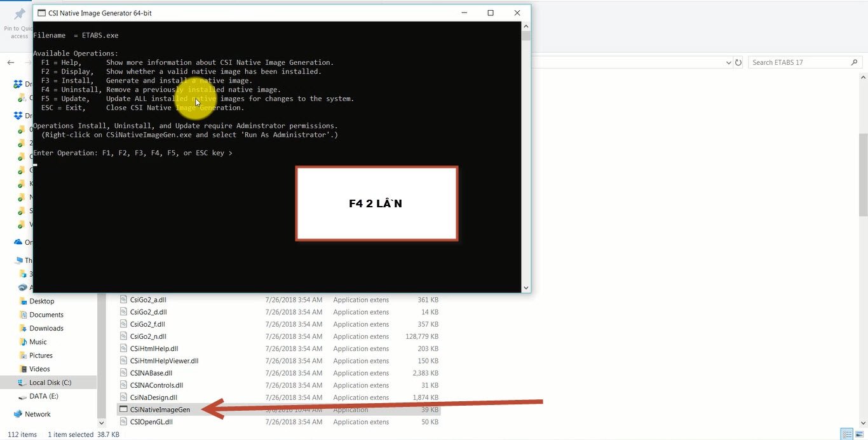The height and width of the screenshot is (440, 868).
Task: Select the Music folder in sidebar
Action: coord(38,342)
